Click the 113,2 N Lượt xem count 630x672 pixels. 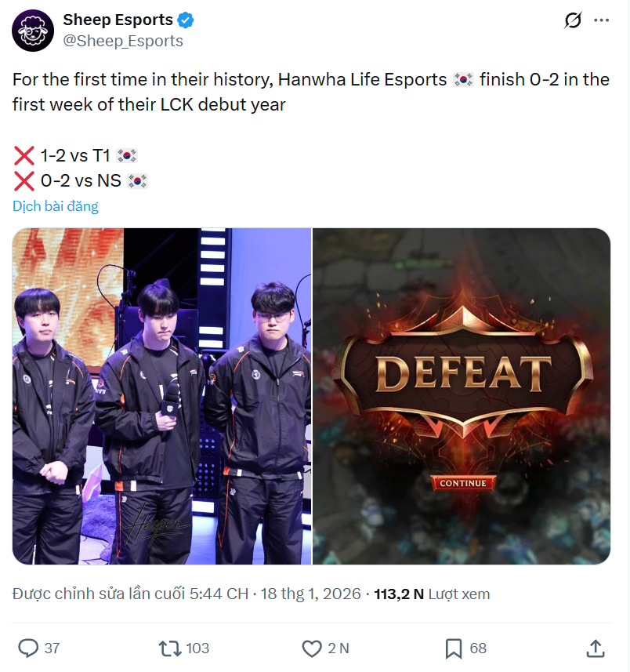point(432,594)
